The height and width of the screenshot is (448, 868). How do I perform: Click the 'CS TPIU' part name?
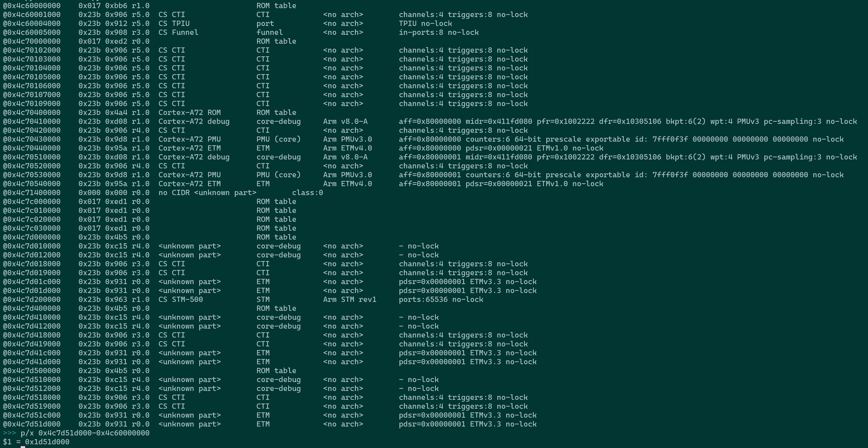[x=174, y=24]
